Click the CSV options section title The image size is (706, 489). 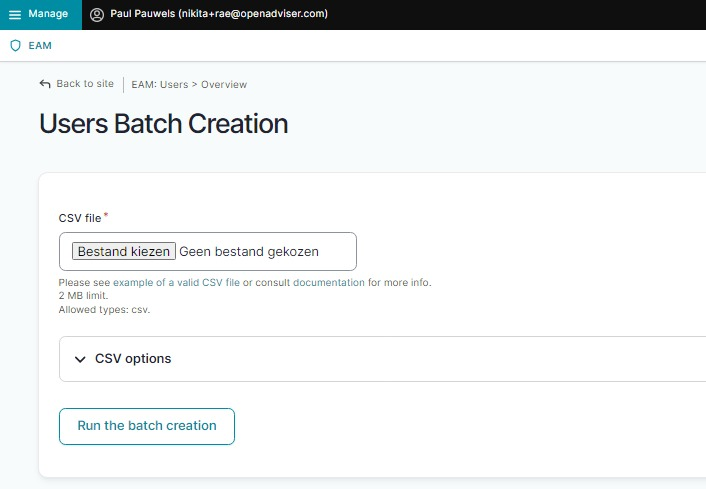(x=133, y=359)
